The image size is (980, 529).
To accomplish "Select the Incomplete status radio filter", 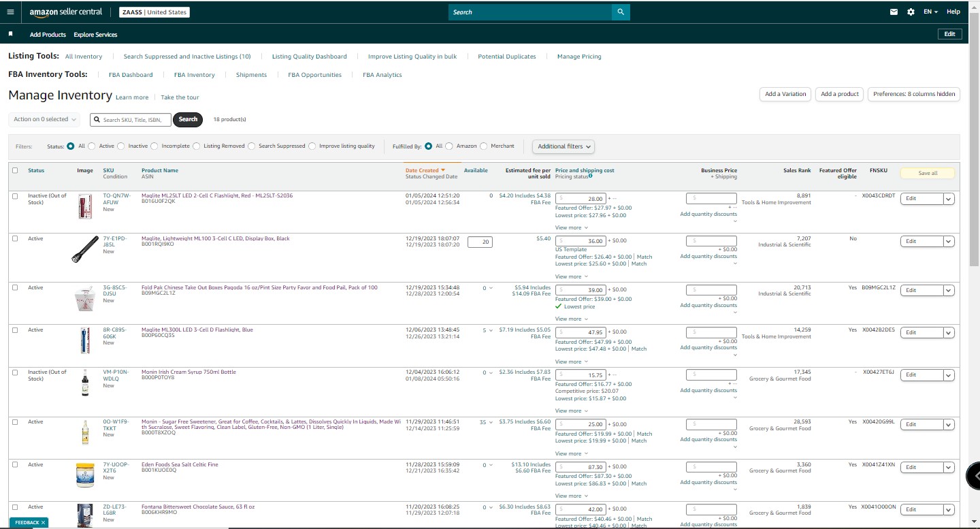I will click(154, 146).
